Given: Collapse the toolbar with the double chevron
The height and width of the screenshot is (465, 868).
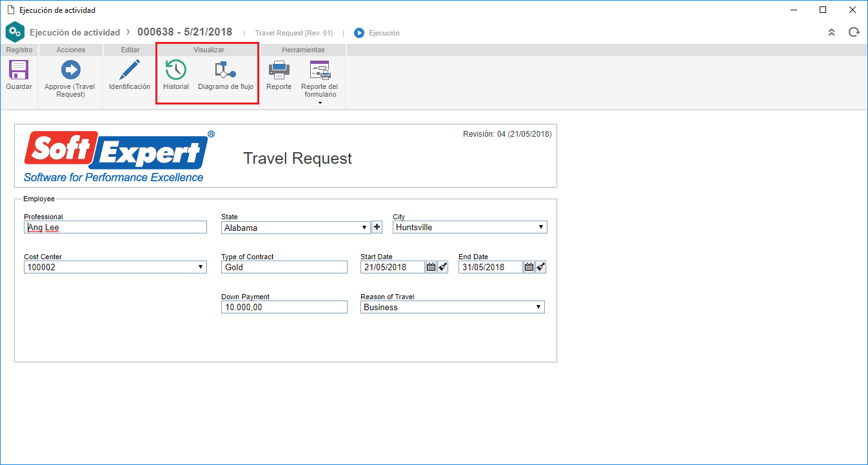Looking at the screenshot, I should click(x=832, y=32).
